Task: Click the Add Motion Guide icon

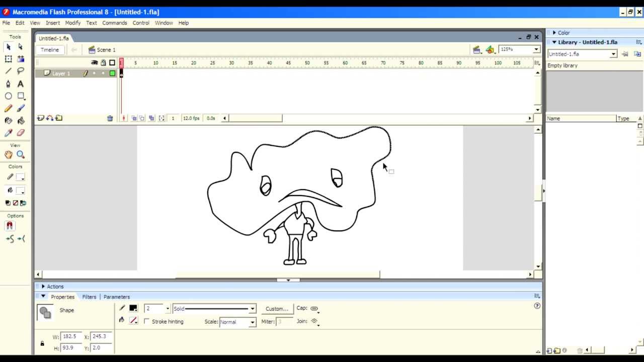Action: coord(49,118)
